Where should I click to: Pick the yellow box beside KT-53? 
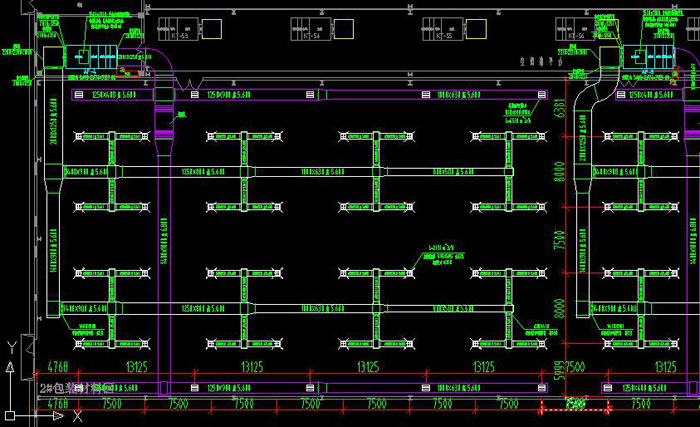click(212, 29)
